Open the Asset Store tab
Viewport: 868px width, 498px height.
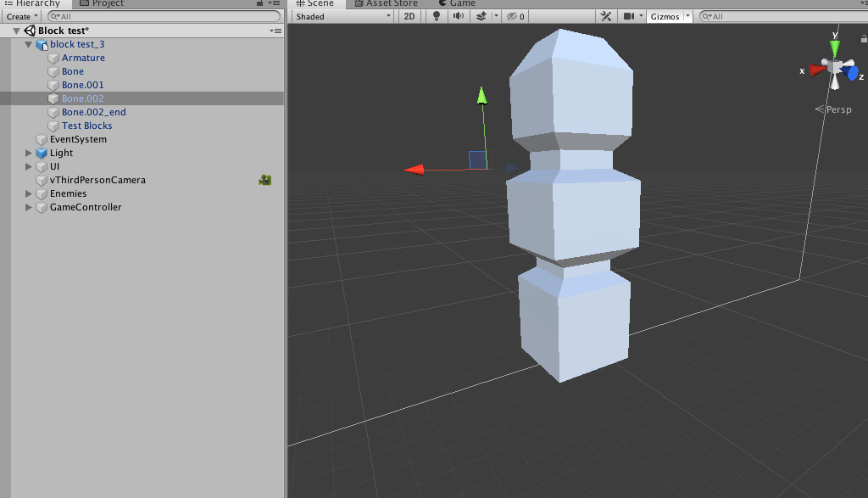pos(391,3)
